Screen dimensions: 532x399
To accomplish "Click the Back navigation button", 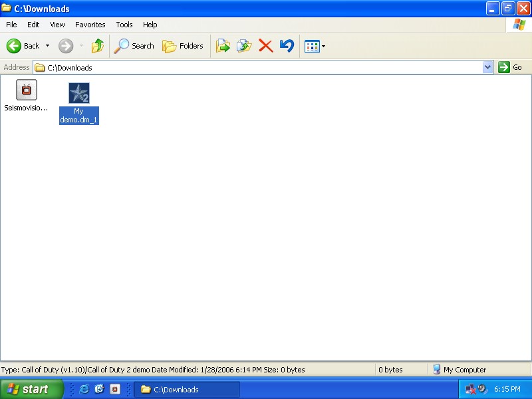I will 23,46.
